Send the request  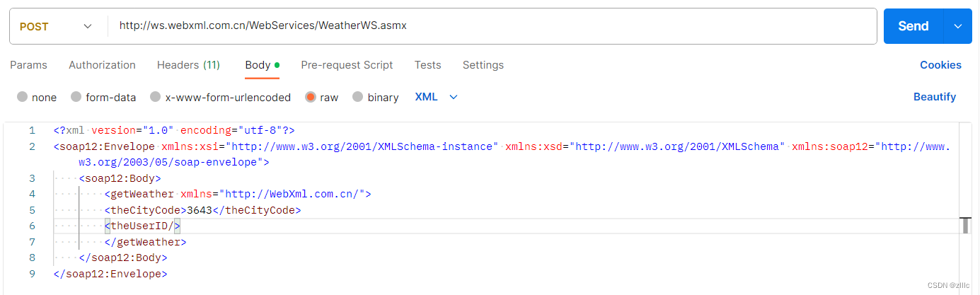(x=913, y=26)
